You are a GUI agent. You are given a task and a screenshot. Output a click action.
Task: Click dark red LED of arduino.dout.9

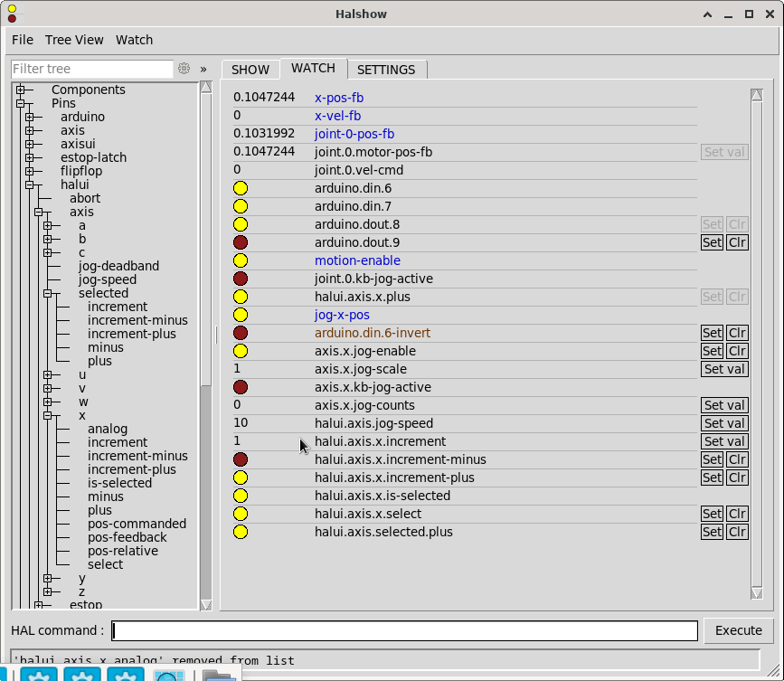pos(241,242)
